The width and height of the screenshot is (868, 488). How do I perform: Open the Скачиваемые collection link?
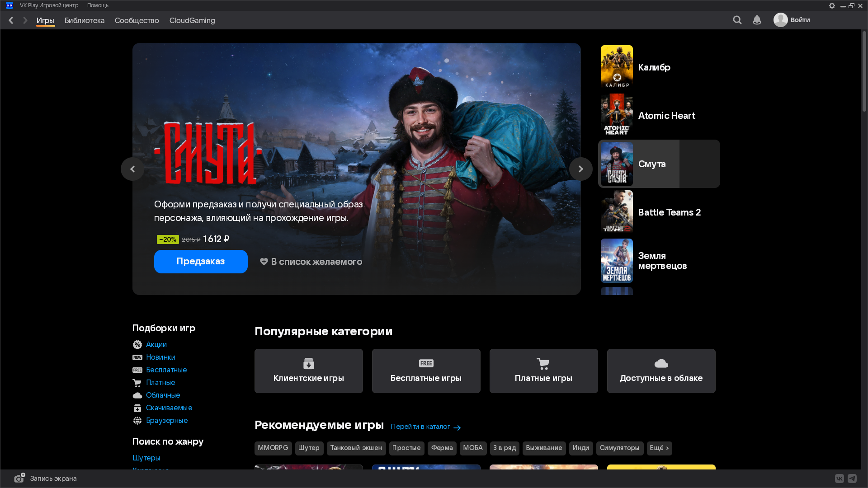(169, 408)
